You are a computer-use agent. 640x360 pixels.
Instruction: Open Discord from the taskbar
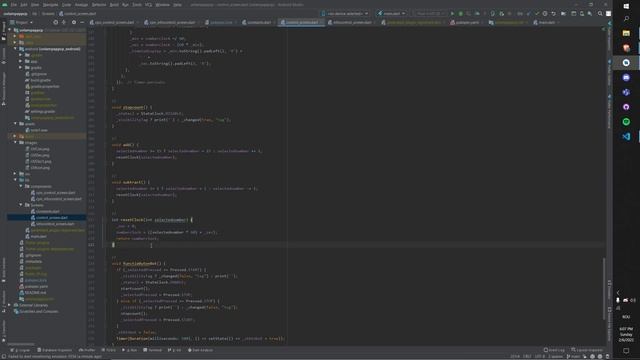point(626,78)
